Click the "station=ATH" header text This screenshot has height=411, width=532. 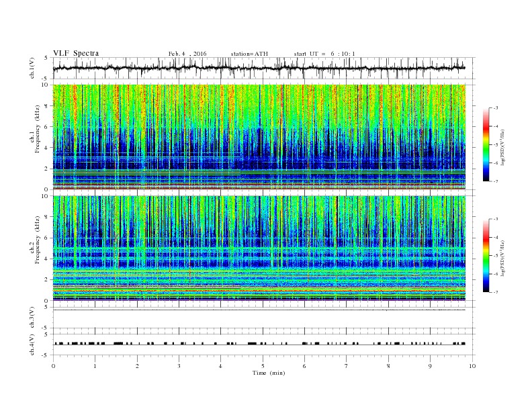click(249, 54)
